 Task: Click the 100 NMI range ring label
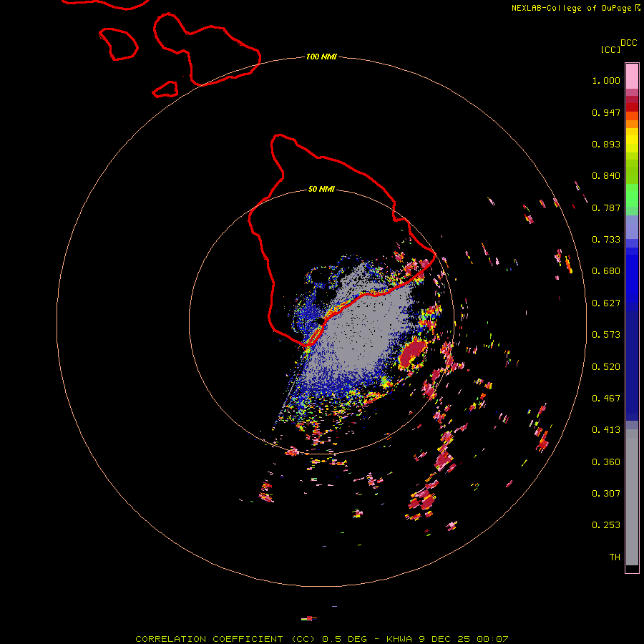click(321, 57)
